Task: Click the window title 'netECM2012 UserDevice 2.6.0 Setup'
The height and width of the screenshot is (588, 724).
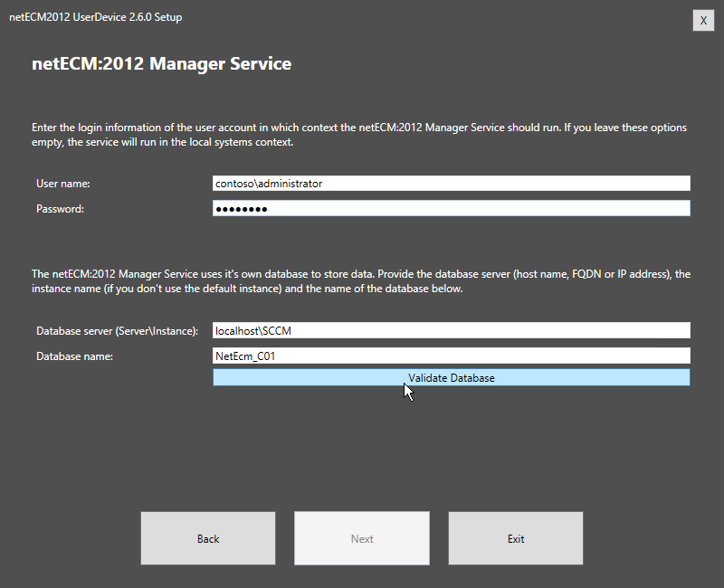Action: (x=96, y=17)
